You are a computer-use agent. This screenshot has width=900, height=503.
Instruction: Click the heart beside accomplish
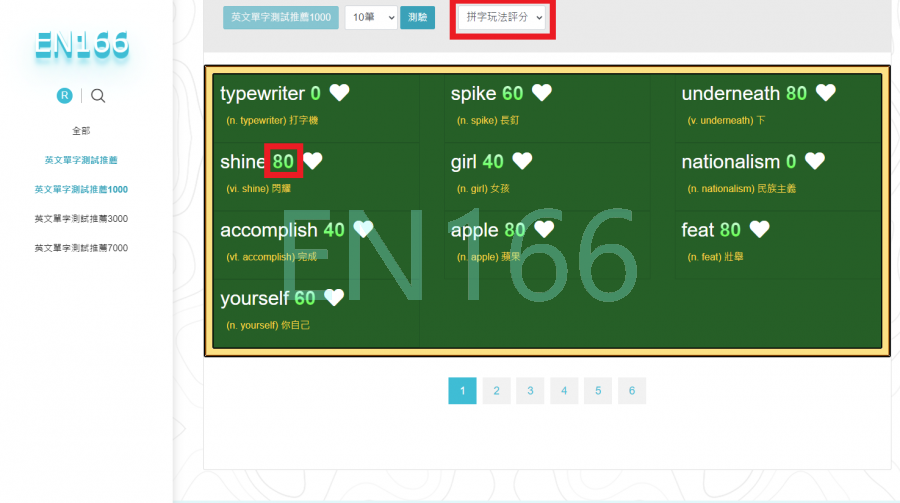tap(363, 229)
